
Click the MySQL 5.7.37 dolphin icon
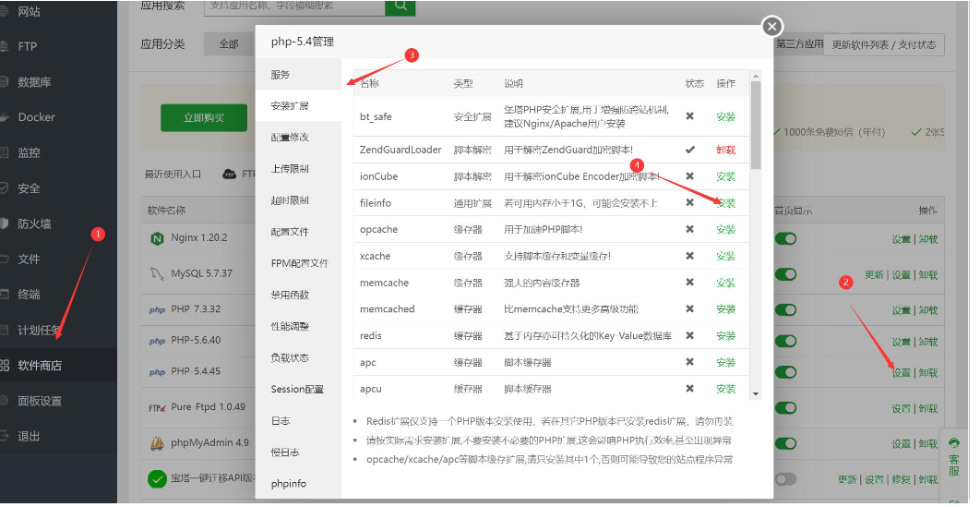pyautogui.click(x=156, y=274)
